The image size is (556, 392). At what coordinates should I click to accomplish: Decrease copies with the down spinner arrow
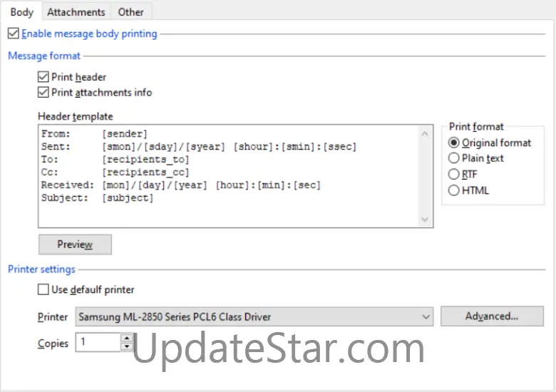tap(127, 346)
